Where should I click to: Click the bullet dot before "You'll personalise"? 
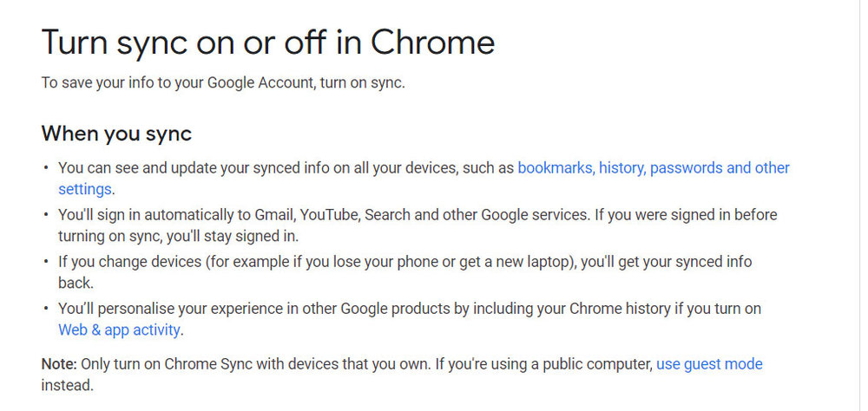(x=46, y=308)
